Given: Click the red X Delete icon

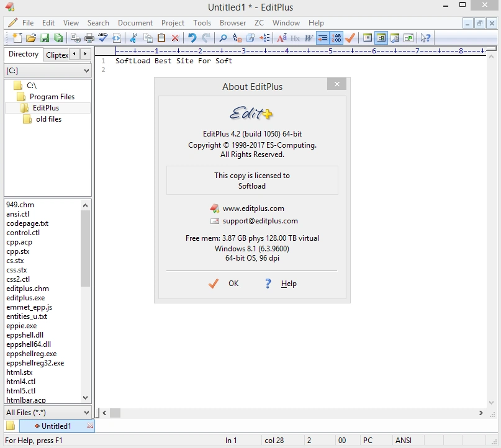Looking at the screenshot, I should tap(175, 38).
